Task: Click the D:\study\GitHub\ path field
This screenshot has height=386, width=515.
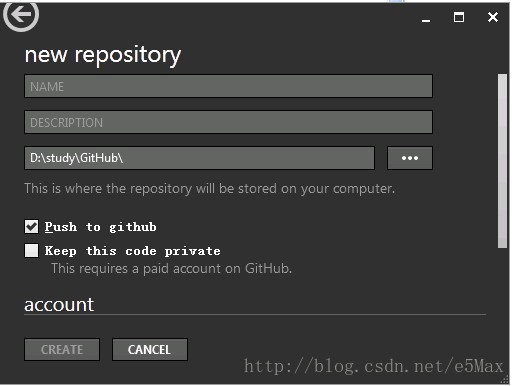Action: (x=199, y=158)
